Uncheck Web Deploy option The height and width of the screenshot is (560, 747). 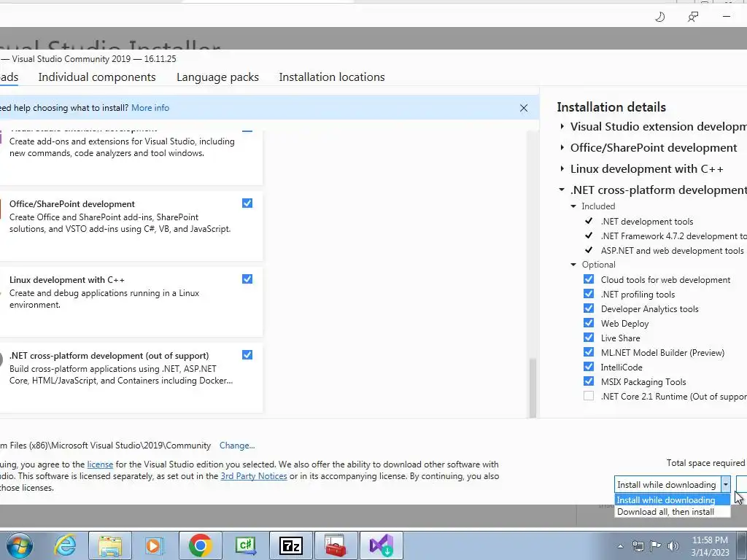click(589, 323)
